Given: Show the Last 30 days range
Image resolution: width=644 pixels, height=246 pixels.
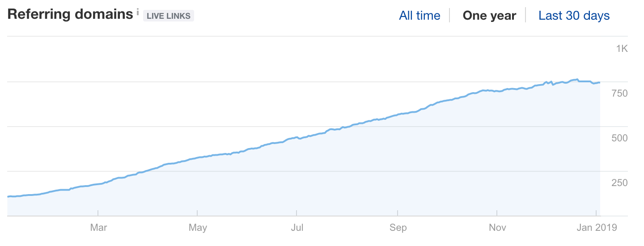Looking at the screenshot, I should (574, 16).
